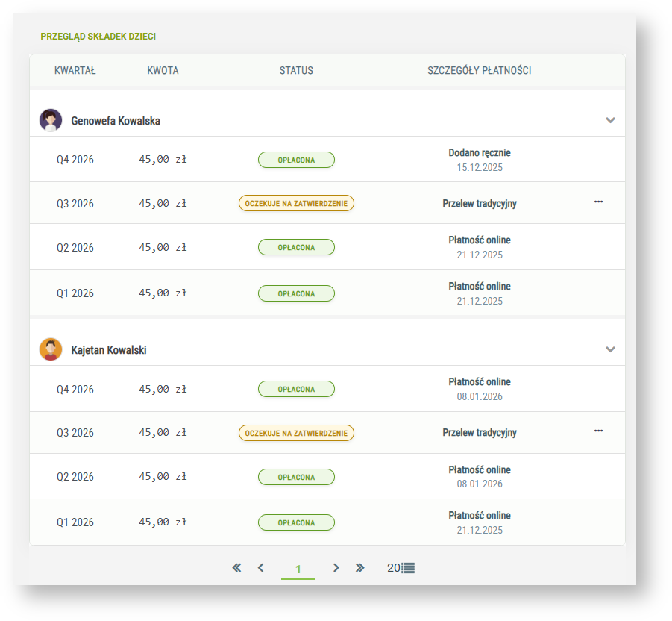Click Genowefa Kowalska's avatar icon
Screen dimensions: 672x621
coord(51,120)
